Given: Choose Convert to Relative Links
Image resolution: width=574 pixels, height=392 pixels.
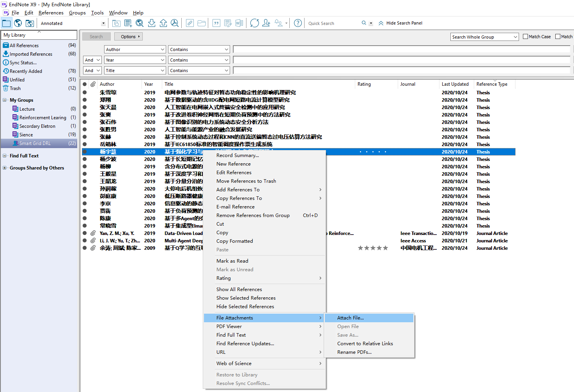Looking at the screenshot, I should coord(369,344).
